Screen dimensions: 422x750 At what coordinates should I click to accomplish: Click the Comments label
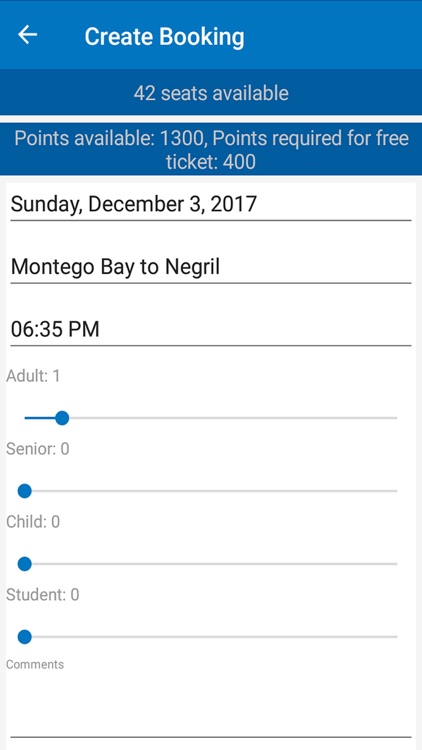(x=34, y=665)
